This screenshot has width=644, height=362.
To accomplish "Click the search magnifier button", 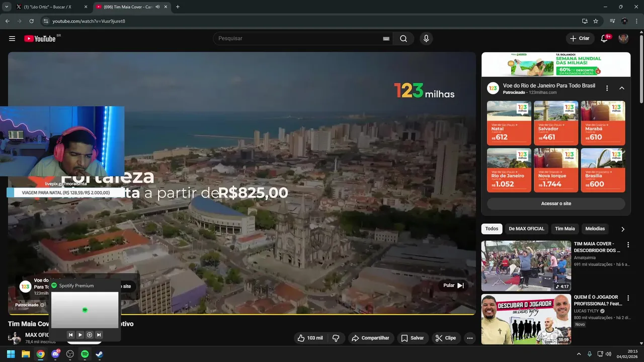I will coord(404,39).
